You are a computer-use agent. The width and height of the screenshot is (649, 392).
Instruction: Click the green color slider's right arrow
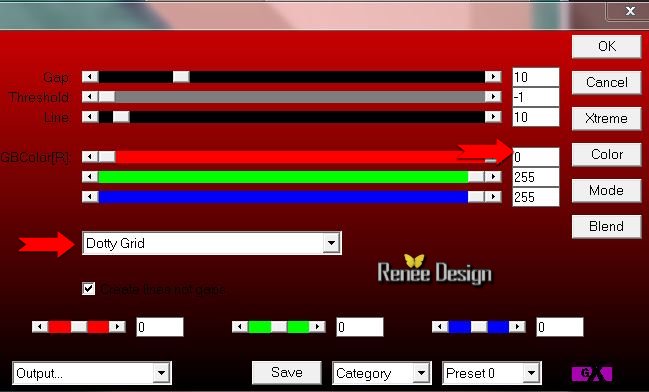pyautogui.click(x=493, y=177)
